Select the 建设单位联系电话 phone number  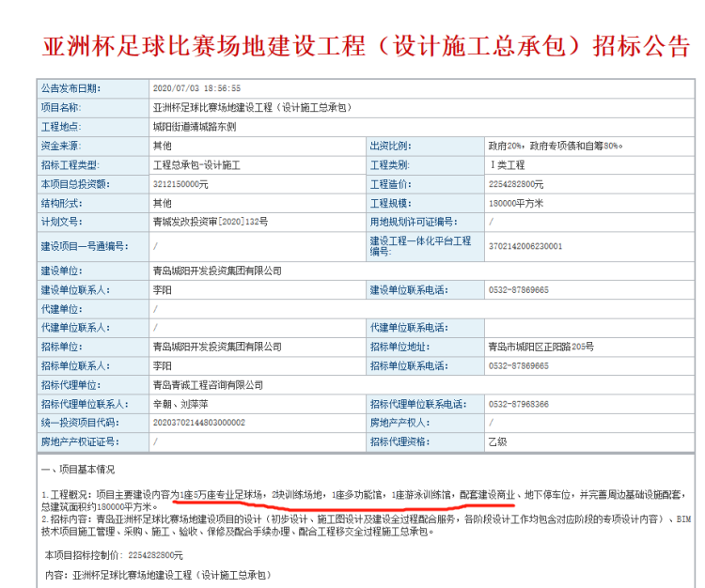(x=519, y=290)
